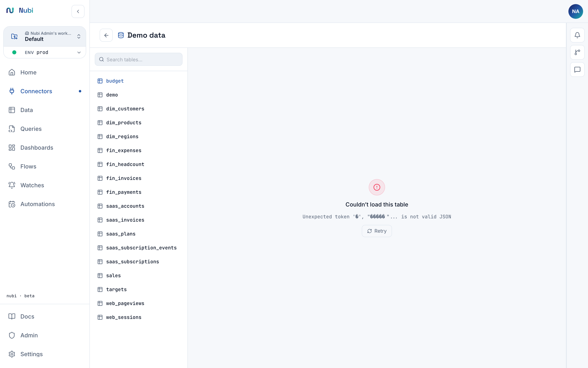The height and width of the screenshot is (368, 588).
Task: Click the Admin shield icon
Action: pyautogui.click(x=12, y=335)
